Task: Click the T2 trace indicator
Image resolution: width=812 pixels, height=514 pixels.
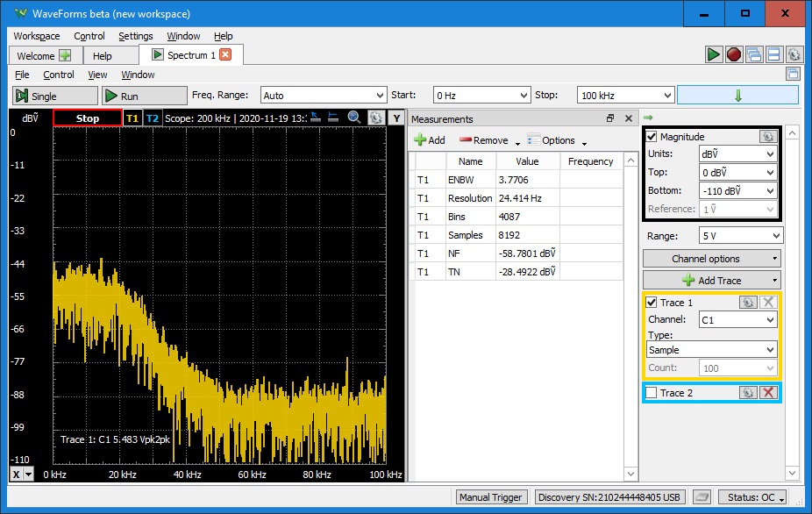Action: point(153,118)
